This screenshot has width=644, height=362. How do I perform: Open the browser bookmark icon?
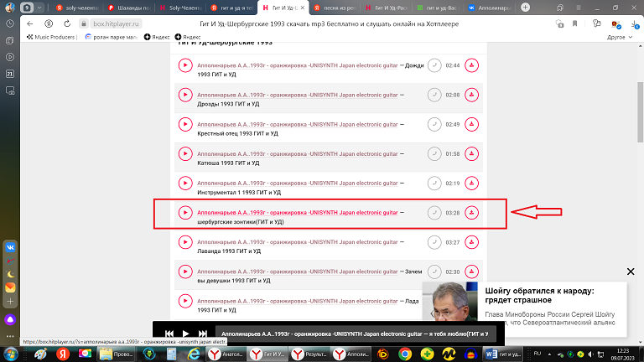575,23
